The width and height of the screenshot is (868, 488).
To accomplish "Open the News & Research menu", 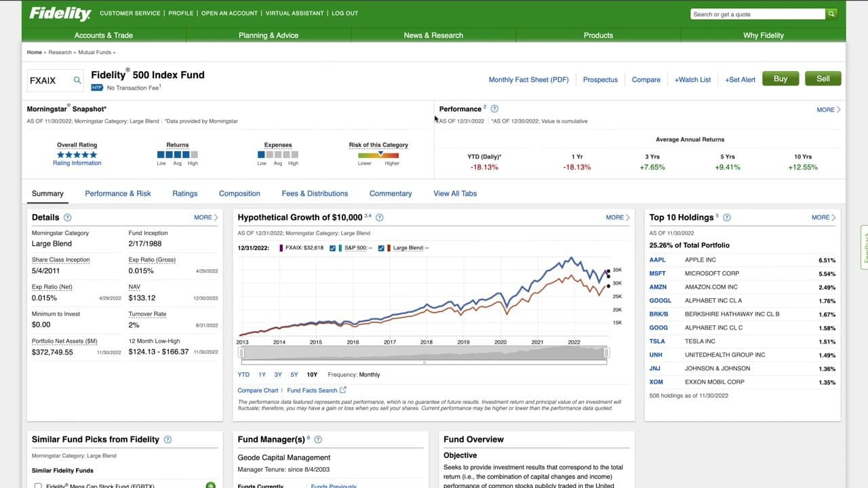I will (x=433, y=35).
